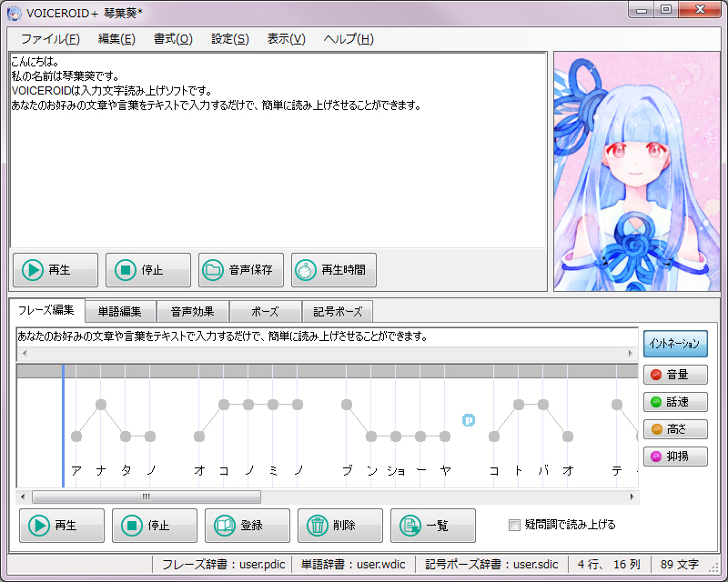This screenshot has height=582, width=728.
Task: Switch to 高さ pitch editing
Action: [675, 429]
